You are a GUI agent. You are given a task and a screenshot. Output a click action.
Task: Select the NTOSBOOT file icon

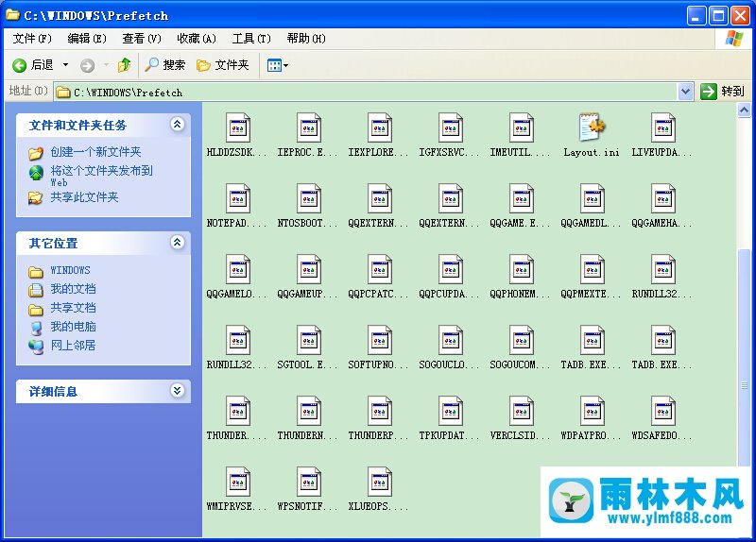[309, 198]
